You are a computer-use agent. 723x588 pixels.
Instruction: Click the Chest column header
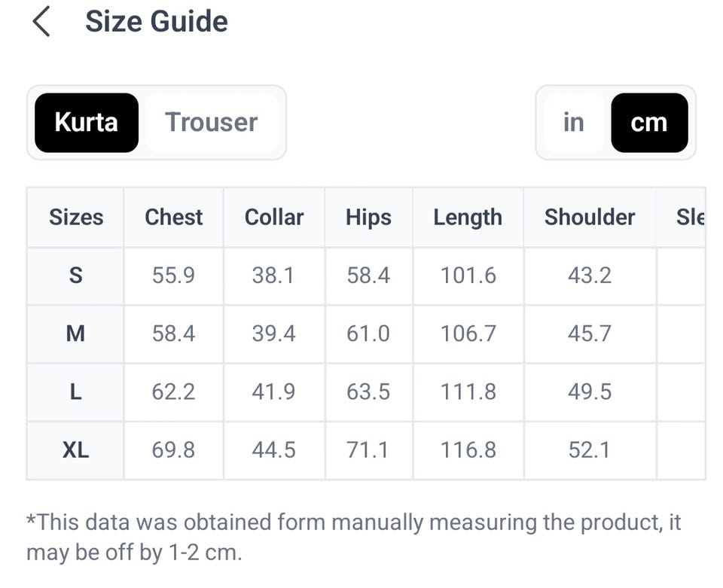coord(174,218)
